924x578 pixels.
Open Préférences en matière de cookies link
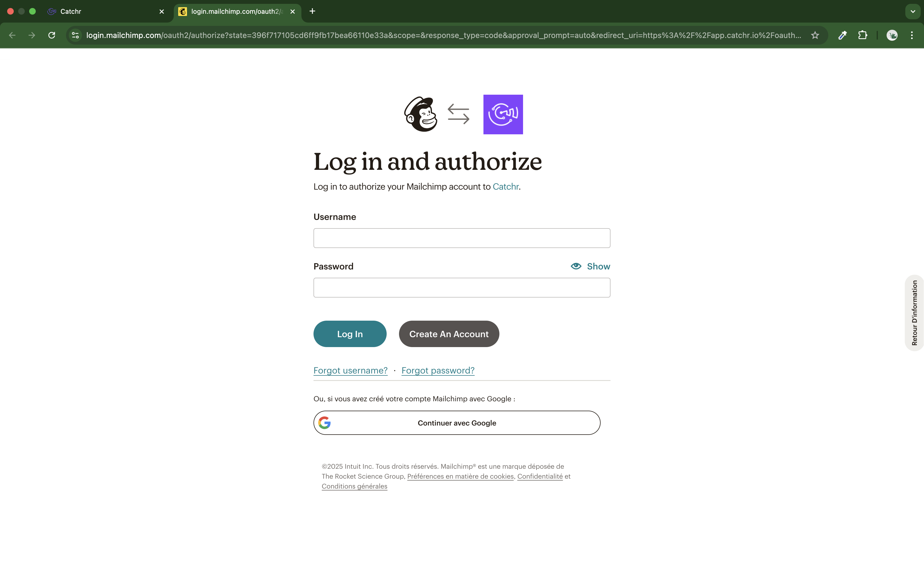460,476
